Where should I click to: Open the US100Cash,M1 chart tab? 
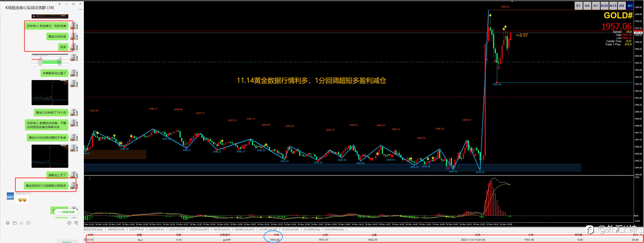[268, 230]
